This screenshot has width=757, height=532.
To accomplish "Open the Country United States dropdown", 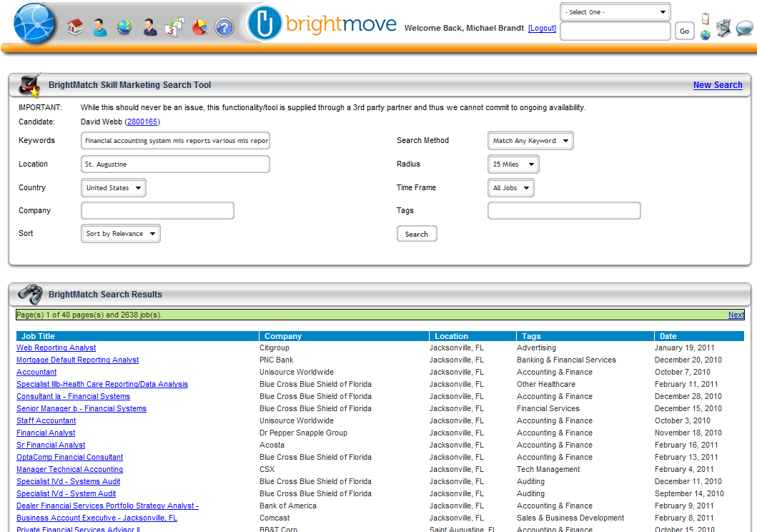I will tap(114, 188).
